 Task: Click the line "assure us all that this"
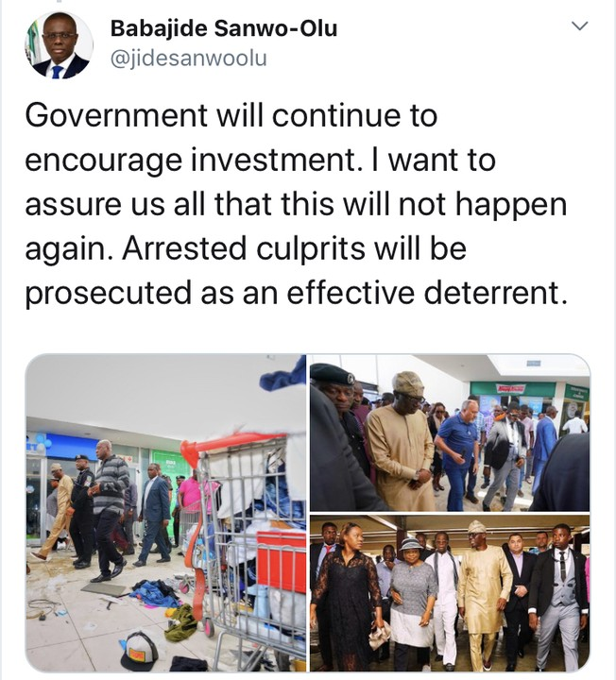pos(180,204)
